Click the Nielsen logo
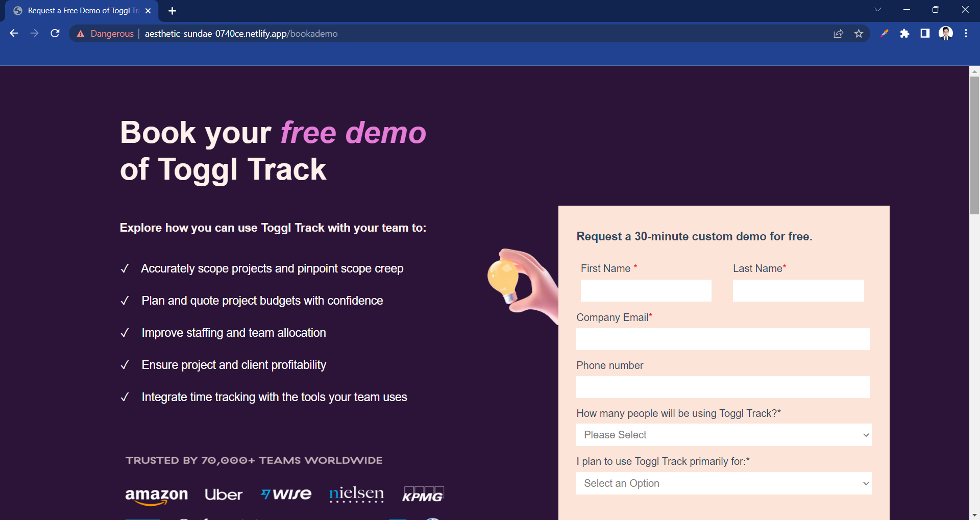980x520 pixels. coord(356,494)
